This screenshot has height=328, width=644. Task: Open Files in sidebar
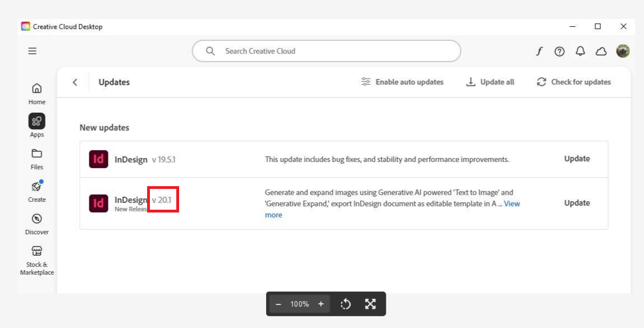tap(37, 158)
